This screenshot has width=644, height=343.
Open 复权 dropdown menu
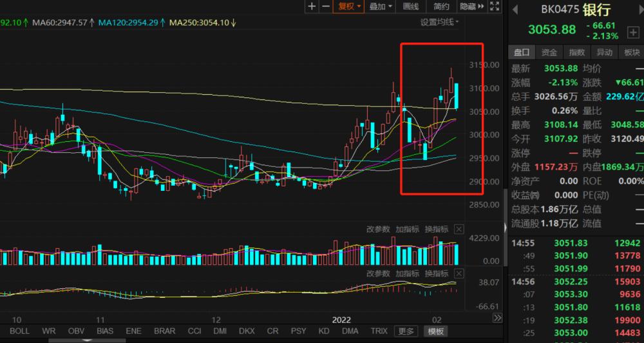tap(348, 6)
